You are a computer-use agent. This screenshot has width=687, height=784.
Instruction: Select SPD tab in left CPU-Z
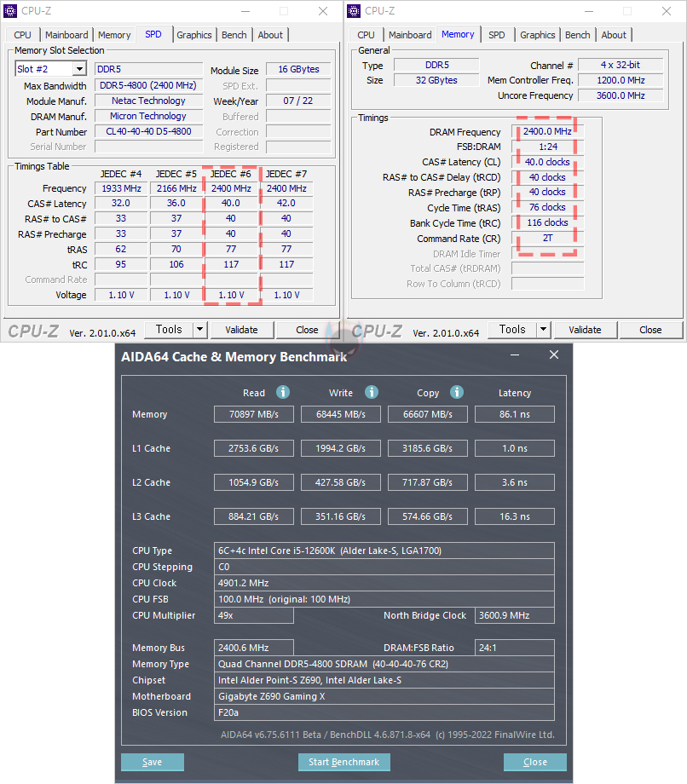pyautogui.click(x=153, y=34)
